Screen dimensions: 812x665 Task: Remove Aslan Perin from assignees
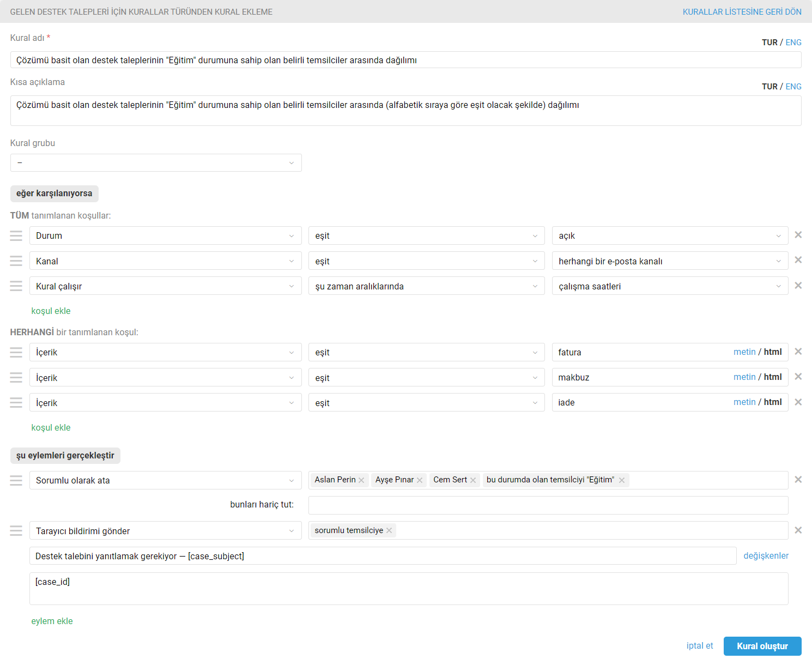(361, 480)
